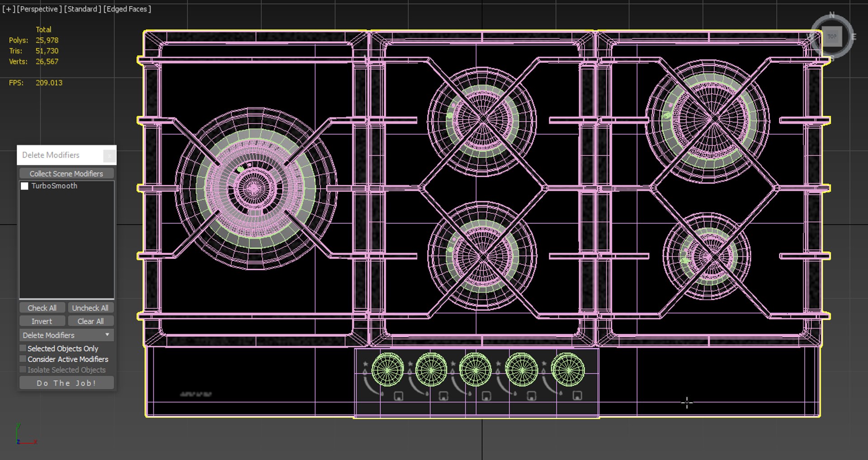The image size is (868, 460).
Task: Click the Uncheck All button
Action: [90, 308]
